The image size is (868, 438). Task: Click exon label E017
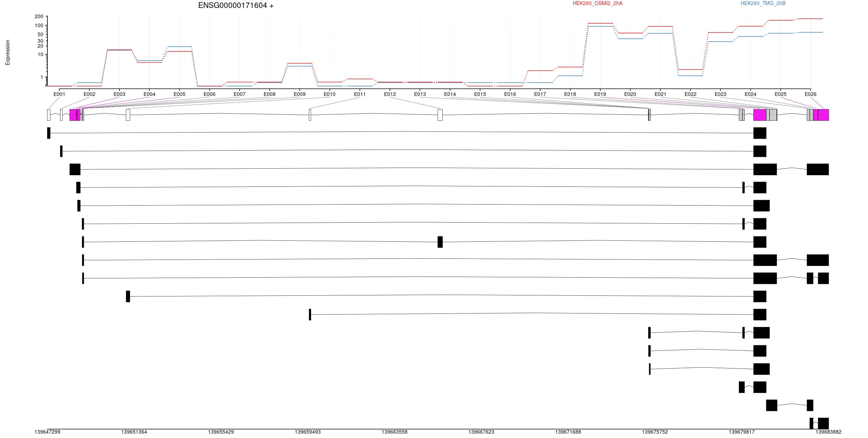[540, 94]
